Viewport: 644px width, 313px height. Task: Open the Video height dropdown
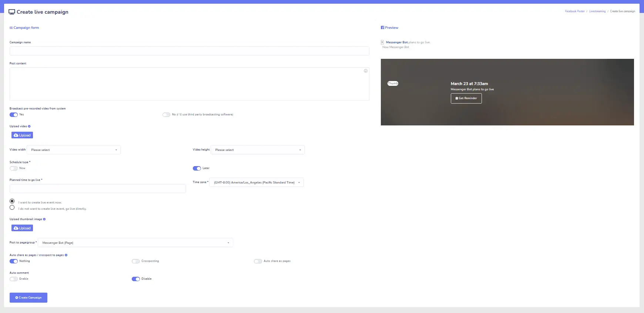pos(258,150)
